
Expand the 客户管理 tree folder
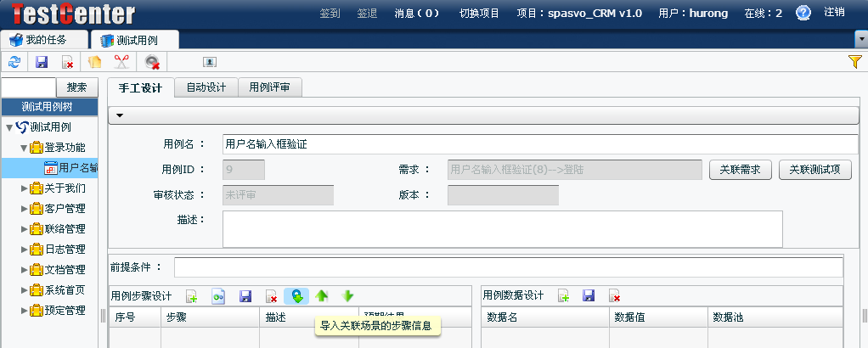coord(25,209)
